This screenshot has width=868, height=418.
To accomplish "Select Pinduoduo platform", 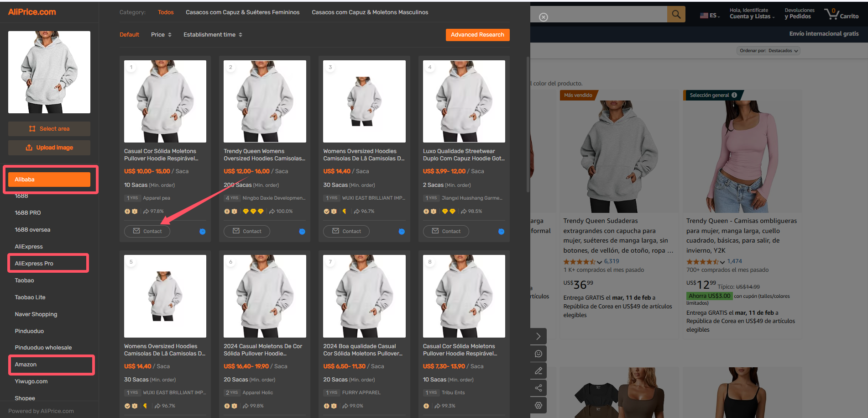I will [29, 331].
